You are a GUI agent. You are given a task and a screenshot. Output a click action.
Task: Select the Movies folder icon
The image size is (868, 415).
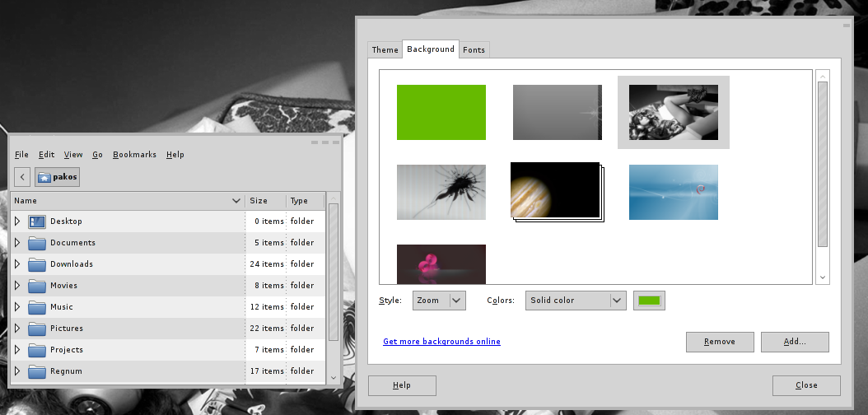[x=37, y=286]
